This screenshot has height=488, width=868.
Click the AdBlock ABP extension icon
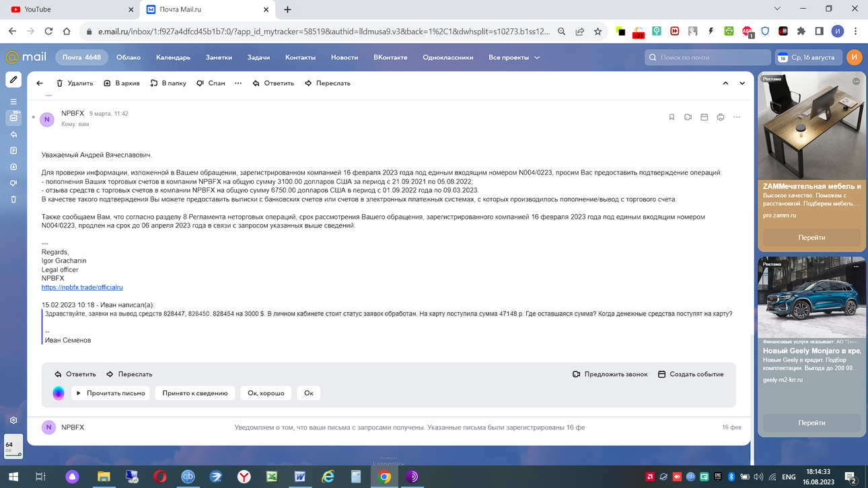pyautogui.click(x=748, y=31)
